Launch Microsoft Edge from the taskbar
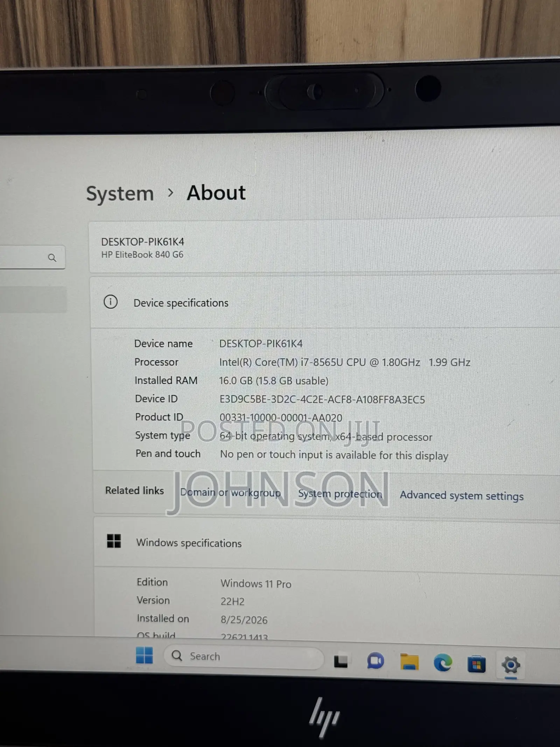Viewport: 560px width, 747px height. [x=443, y=663]
